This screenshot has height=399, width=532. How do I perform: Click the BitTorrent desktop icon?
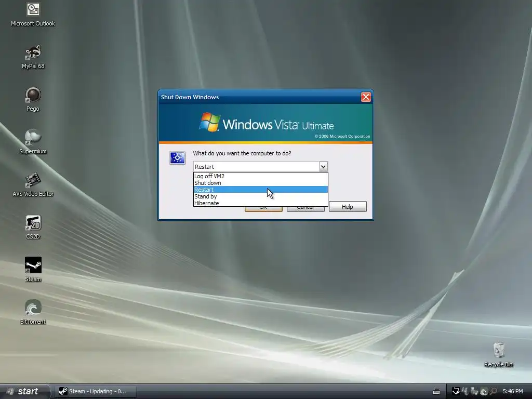tap(33, 312)
